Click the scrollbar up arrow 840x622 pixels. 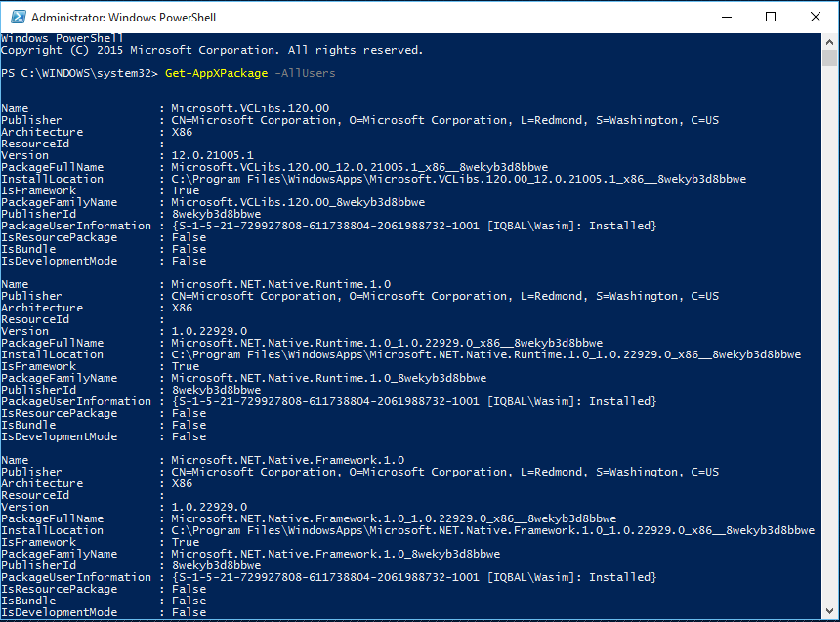click(830, 41)
